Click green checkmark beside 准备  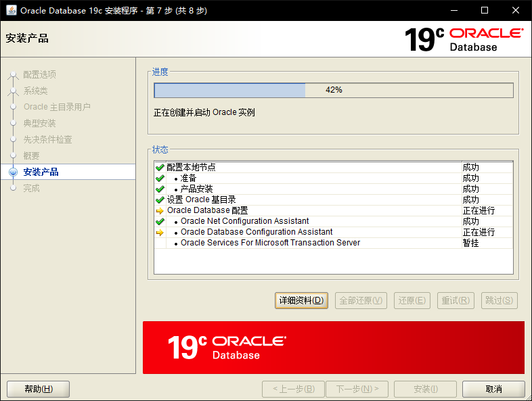click(x=160, y=179)
